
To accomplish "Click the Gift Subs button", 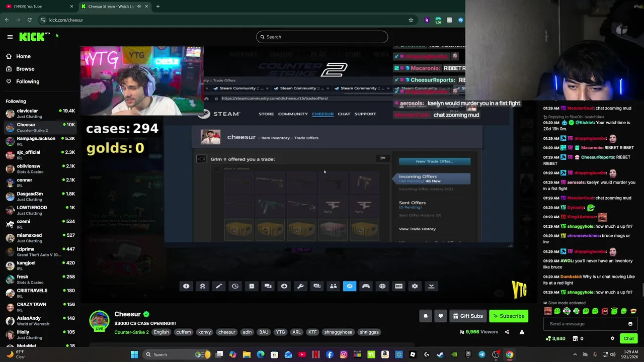I will (468, 316).
